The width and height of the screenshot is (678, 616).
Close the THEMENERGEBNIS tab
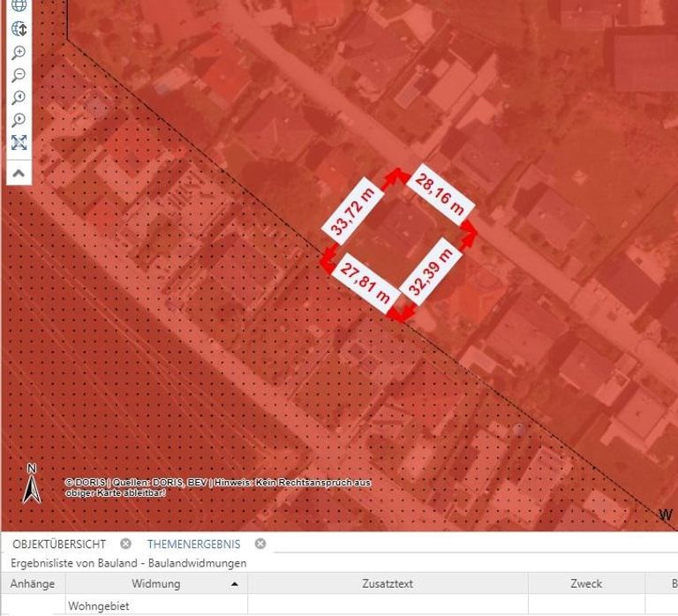(x=260, y=544)
